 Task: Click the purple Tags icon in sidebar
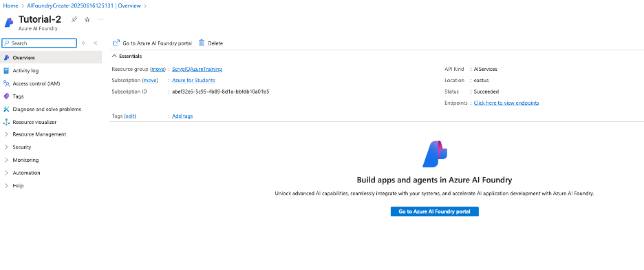pyautogui.click(x=6, y=96)
